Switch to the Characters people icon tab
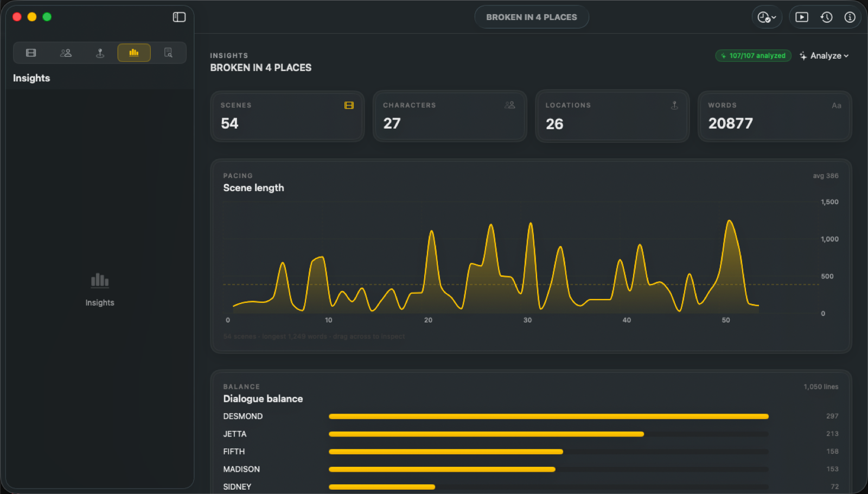Screen dimensions: 868x494 pyautogui.click(x=66, y=53)
